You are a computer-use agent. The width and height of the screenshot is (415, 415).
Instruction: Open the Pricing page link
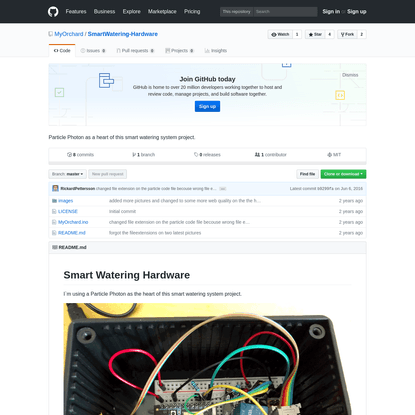192,12
